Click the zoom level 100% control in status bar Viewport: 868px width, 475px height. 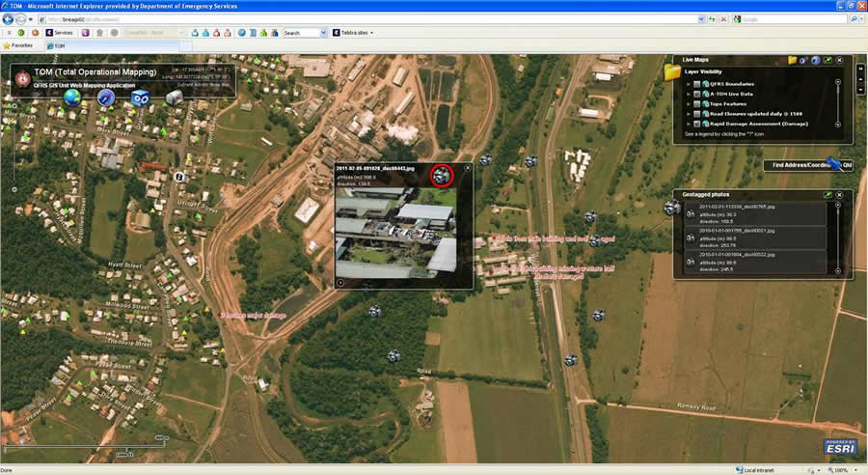point(841,470)
